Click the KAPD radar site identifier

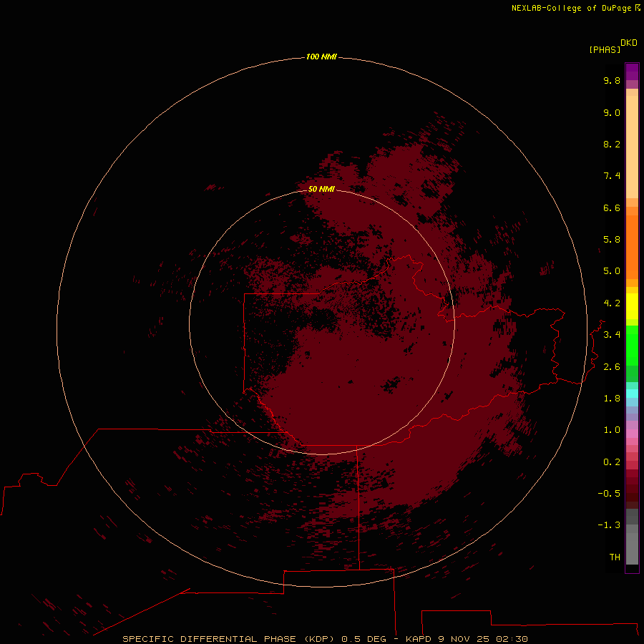pos(418,639)
